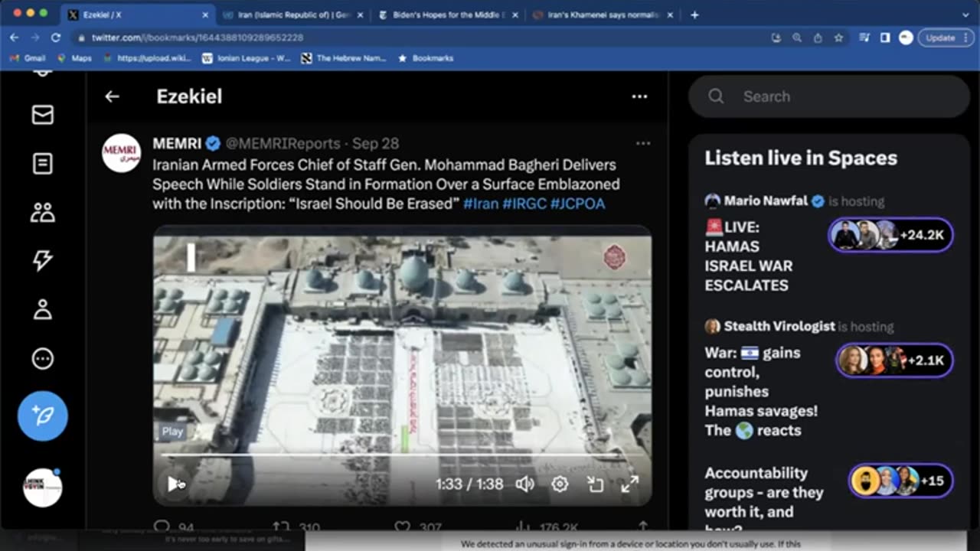Image resolution: width=980 pixels, height=551 pixels.
Task: Open Bookmarks folder in bookmarks bar
Action: point(426,58)
